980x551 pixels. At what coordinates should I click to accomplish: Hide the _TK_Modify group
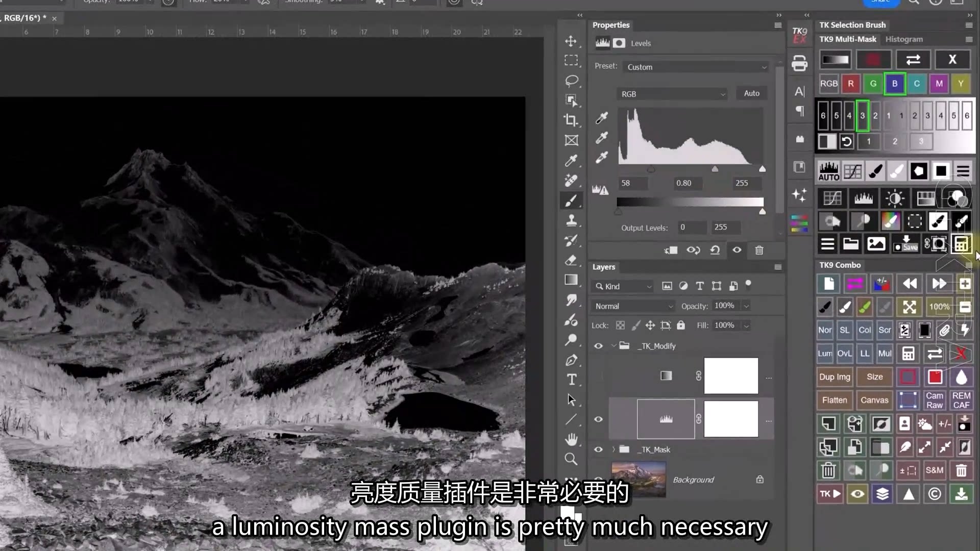tap(598, 346)
